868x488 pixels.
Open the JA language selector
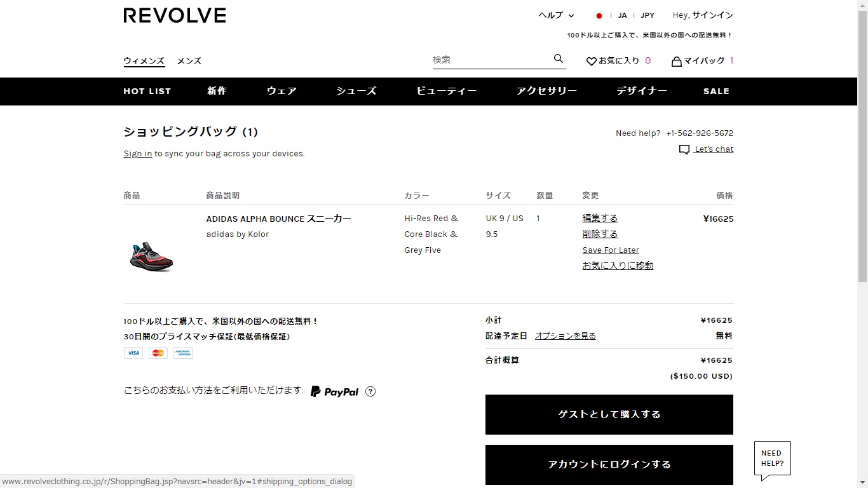[x=622, y=16]
